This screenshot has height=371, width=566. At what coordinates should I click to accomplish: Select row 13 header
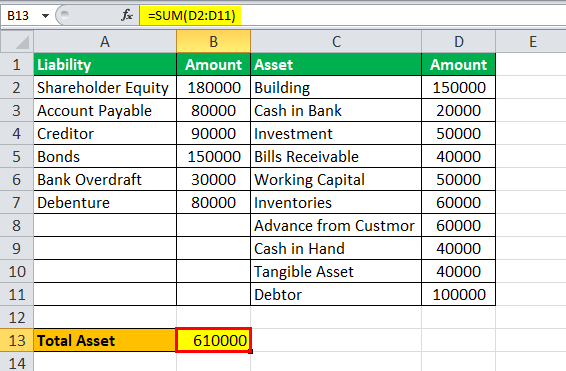tap(17, 340)
